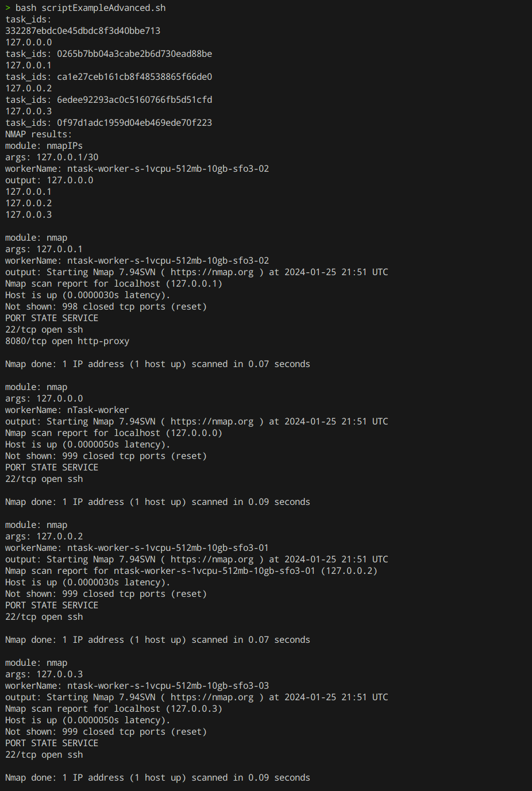Screen dimensions: 532x791
Task: Click task ID starting with ca1e27ceb
Action: pos(134,77)
